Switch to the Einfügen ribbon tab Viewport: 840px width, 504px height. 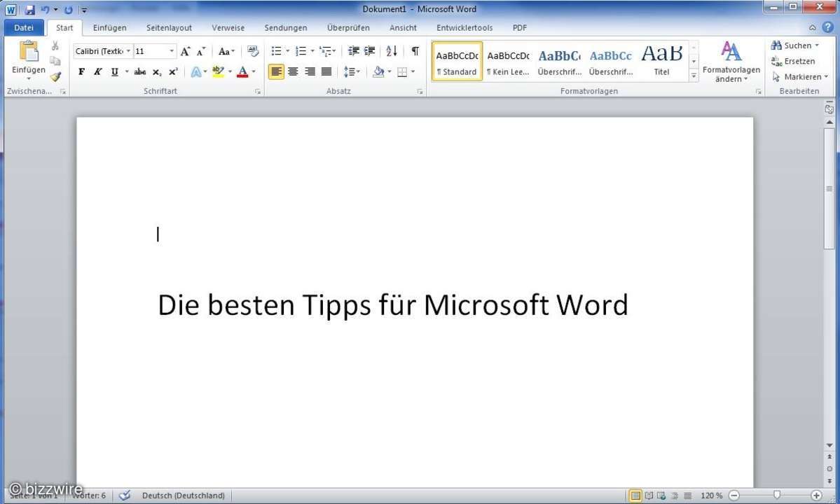[x=110, y=27]
